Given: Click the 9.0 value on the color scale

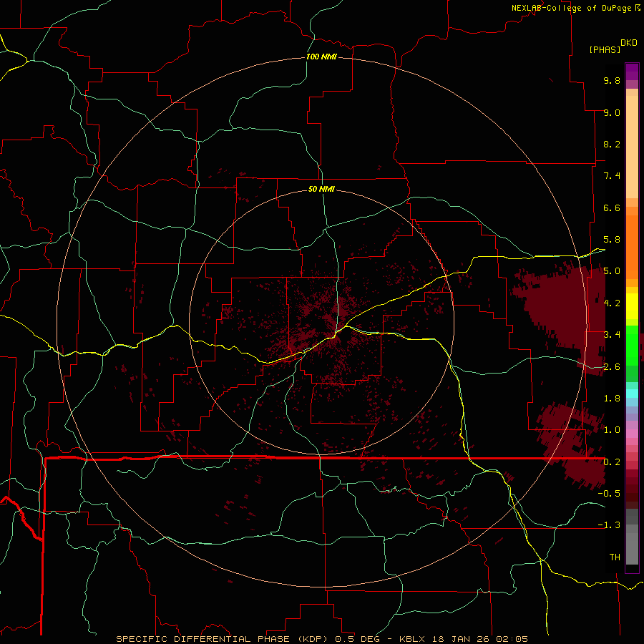Looking at the screenshot, I should point(612,112).
